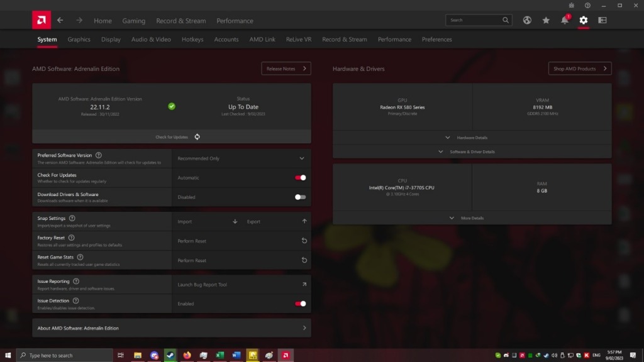
Task: Open Windows Task View button
Action: coord(120,355)
